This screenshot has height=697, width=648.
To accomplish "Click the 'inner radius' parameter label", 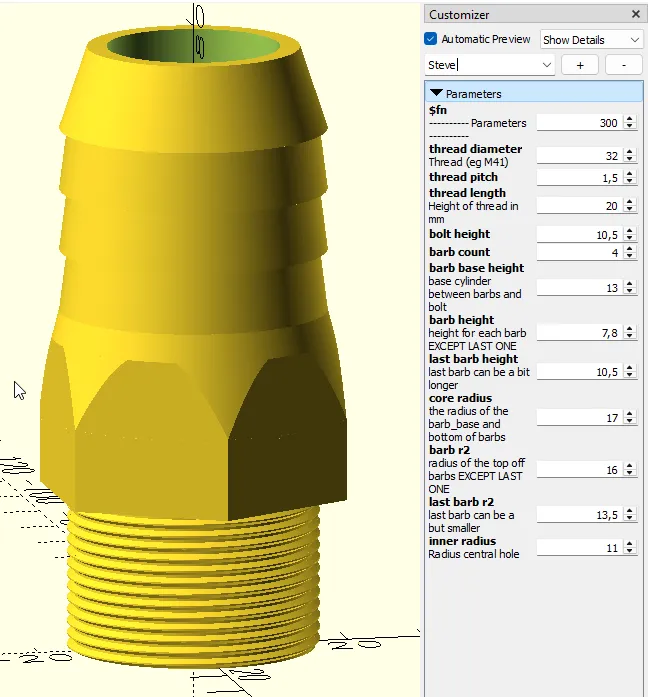I will tap(462, 541).
